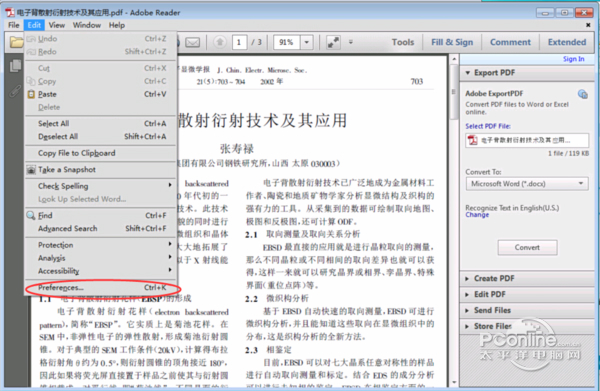This screenshot has height=391, width=600.
Task: Click the page number input field
Action: coord(239,42)
